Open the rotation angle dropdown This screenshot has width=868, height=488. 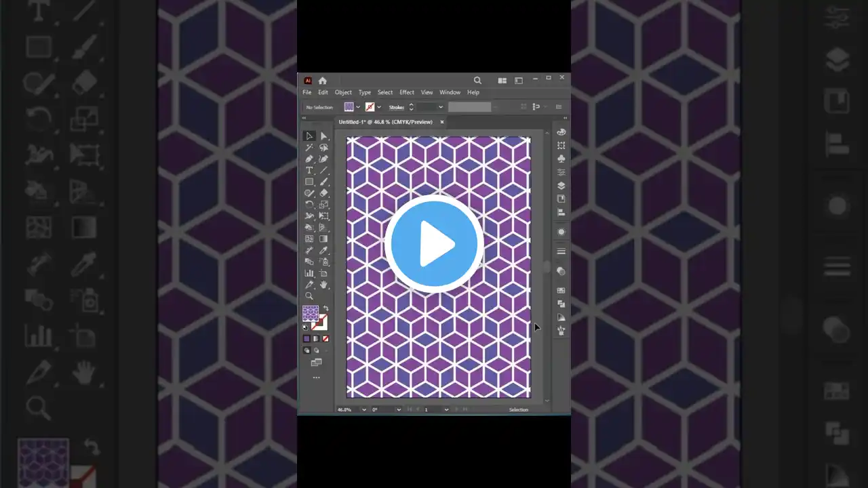399,409
